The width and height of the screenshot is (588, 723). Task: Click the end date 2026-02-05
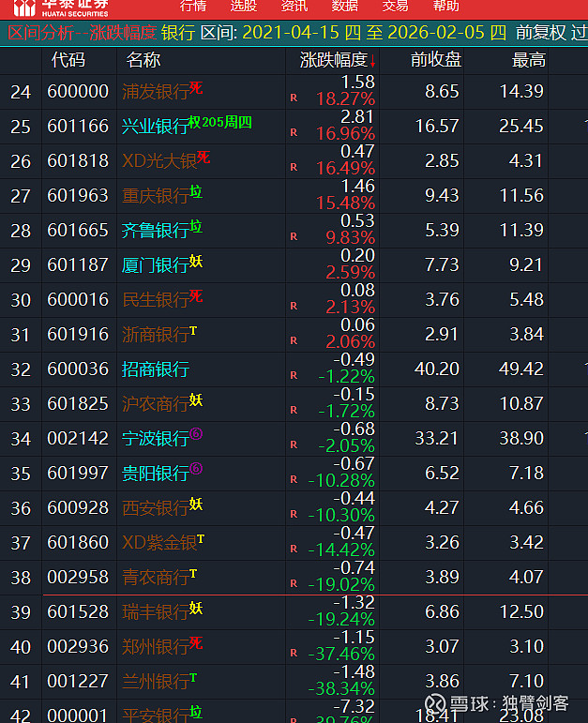(436, 33)
